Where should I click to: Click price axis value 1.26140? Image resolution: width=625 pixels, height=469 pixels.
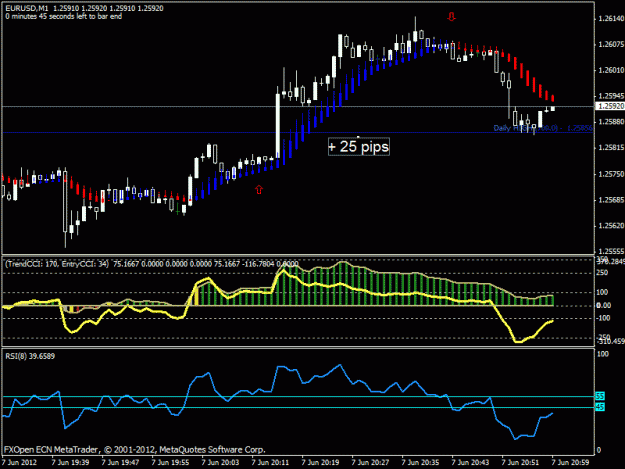[611, 19]
